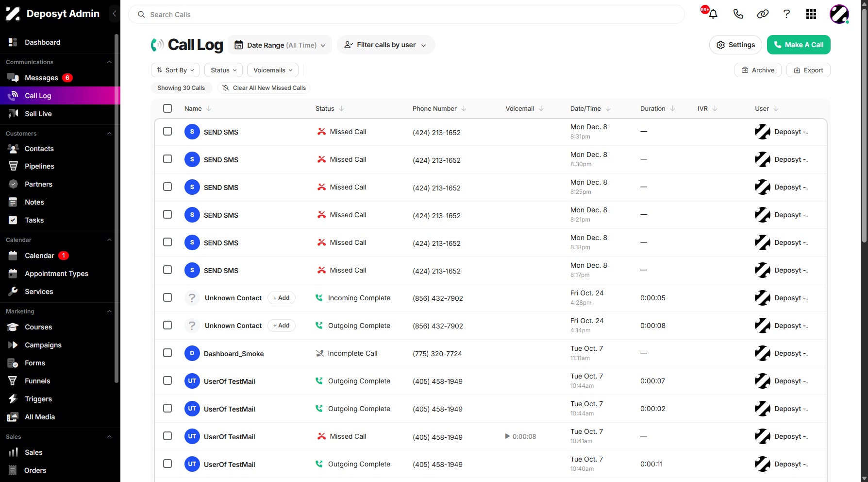The width and height of the screenshot is (868, 482).
Task: Sort by Name column arrow
Action: 209,109
